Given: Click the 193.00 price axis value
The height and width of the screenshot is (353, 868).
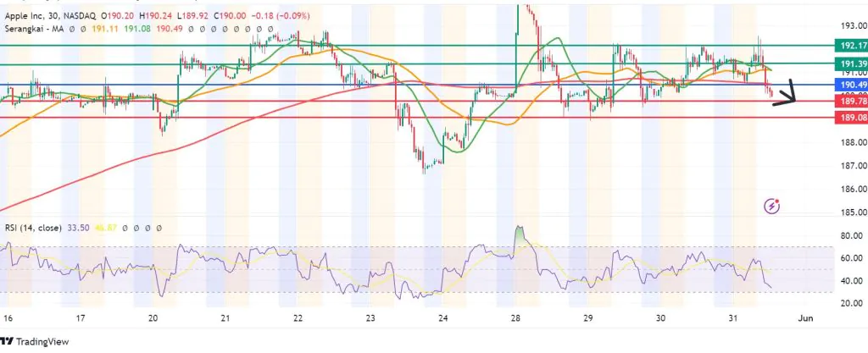Looking at the screenshot, I should (x=850, y=25).
